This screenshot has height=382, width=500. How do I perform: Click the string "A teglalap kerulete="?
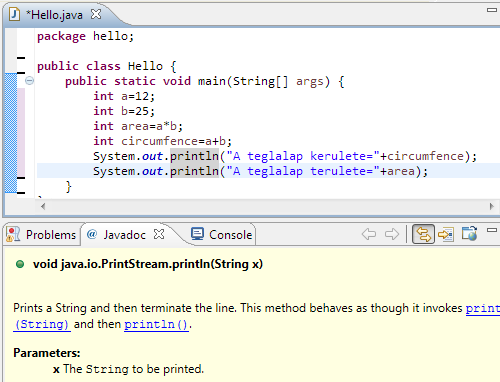click(x=303, y=156)
